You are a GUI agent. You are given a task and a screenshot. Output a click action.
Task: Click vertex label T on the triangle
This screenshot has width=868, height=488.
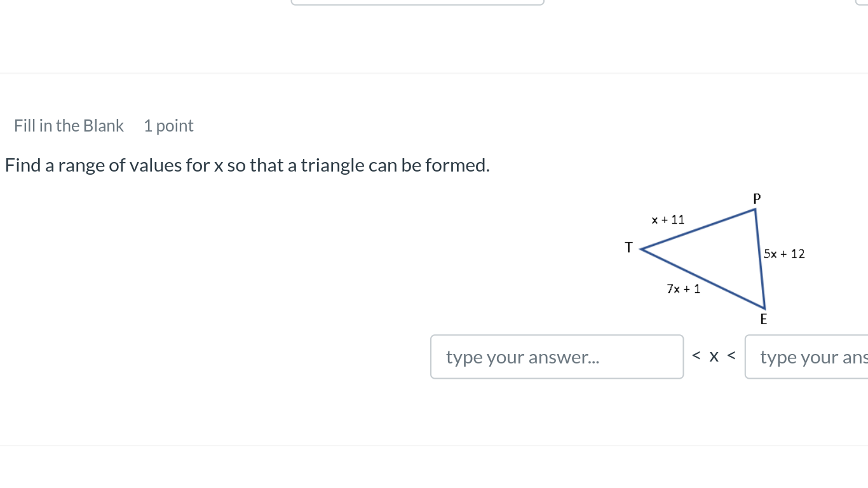pyautogui.click(x=628, y=248)
